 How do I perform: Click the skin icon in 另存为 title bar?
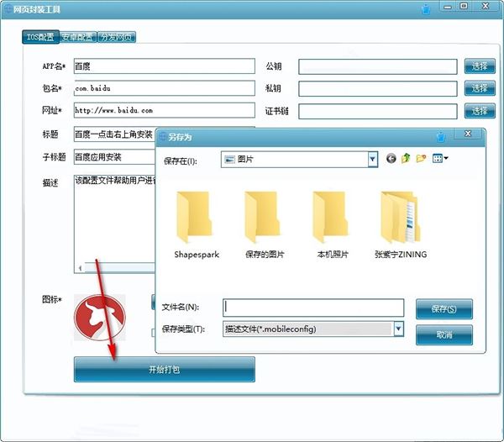tap(441, 137)
